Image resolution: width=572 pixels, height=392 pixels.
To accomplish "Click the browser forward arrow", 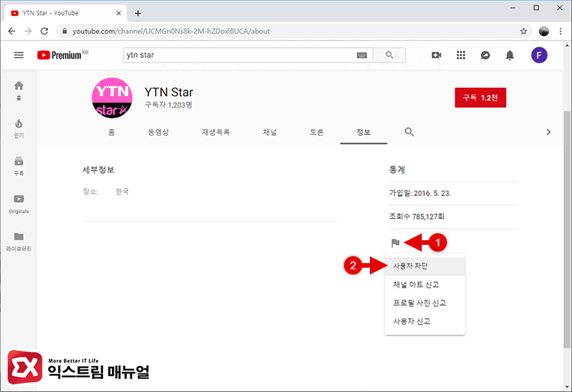I will pyautogui.click(x=27, y=31).
